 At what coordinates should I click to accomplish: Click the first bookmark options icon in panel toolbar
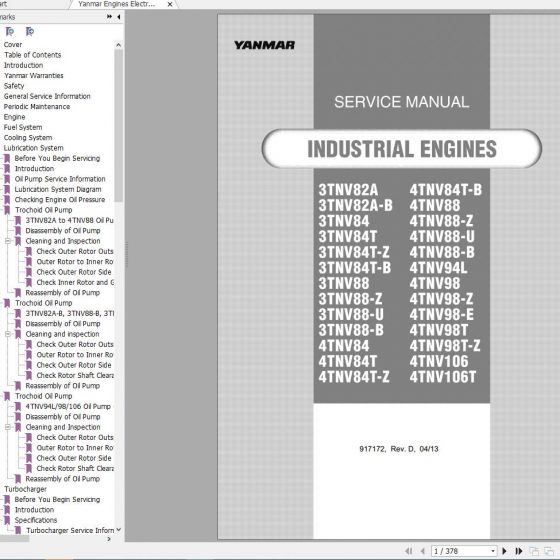(x=10, y=32)
